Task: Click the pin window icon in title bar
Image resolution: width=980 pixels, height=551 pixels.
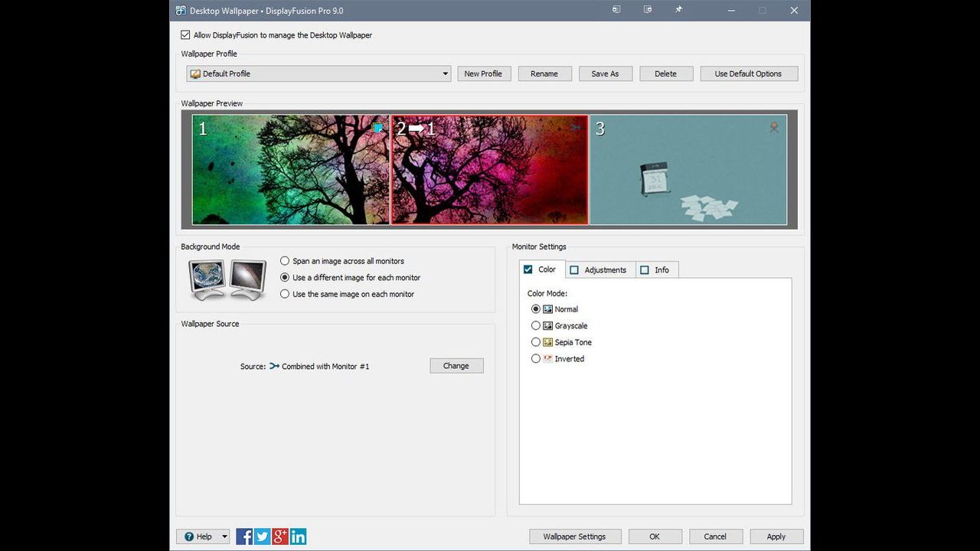Action: point(678,10)
